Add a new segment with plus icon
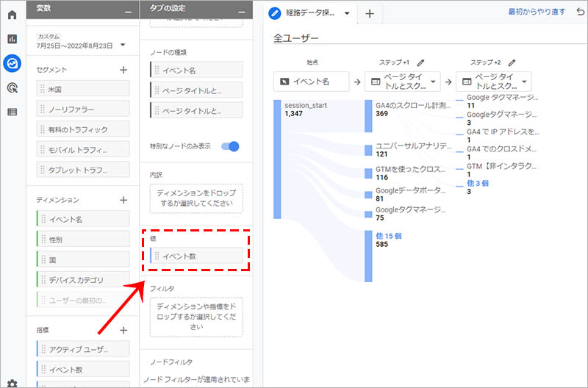This screenshot has width=588, height=388. point(123,70)
